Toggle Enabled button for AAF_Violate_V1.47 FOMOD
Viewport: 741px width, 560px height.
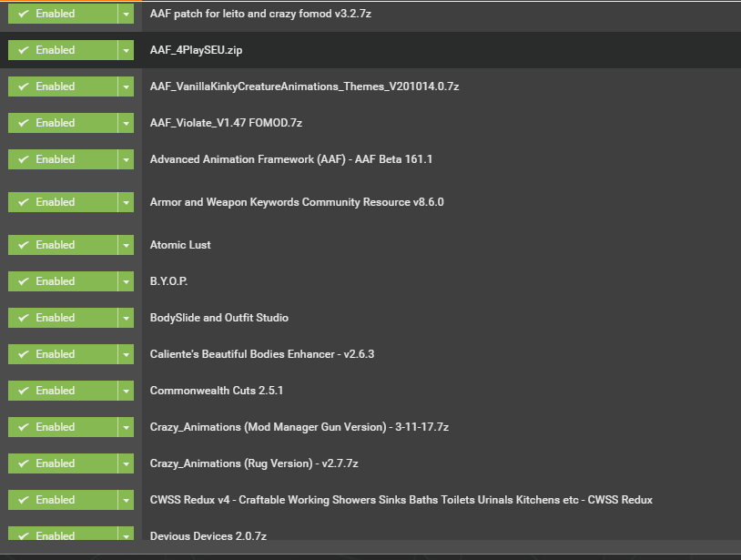(x=63, y=123)
